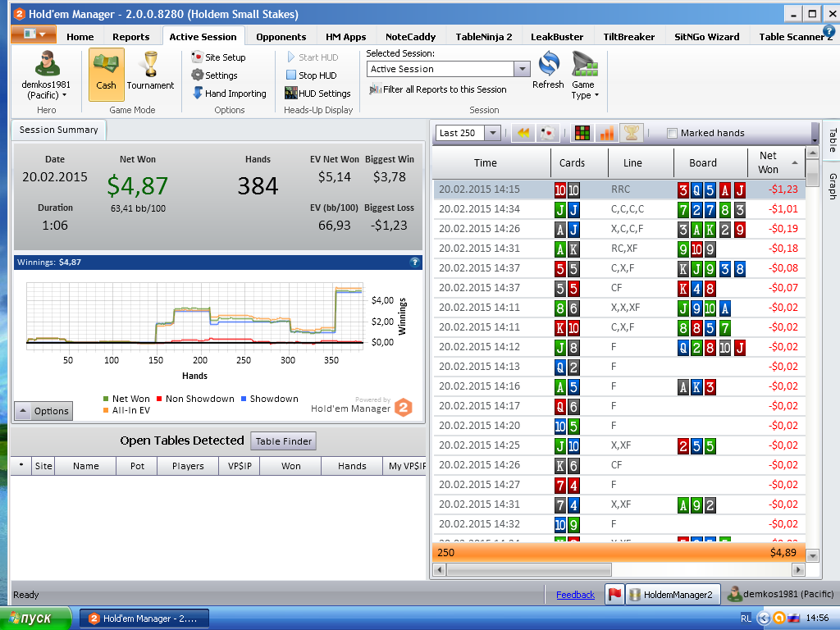Open the demkos1981 hero selector icon

(x=47, y=63)
